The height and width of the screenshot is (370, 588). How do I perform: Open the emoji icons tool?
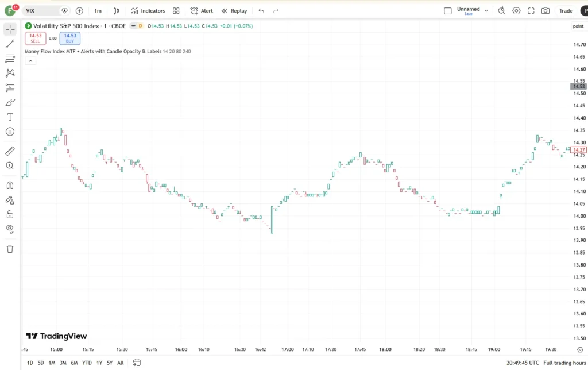pos(10,132)
